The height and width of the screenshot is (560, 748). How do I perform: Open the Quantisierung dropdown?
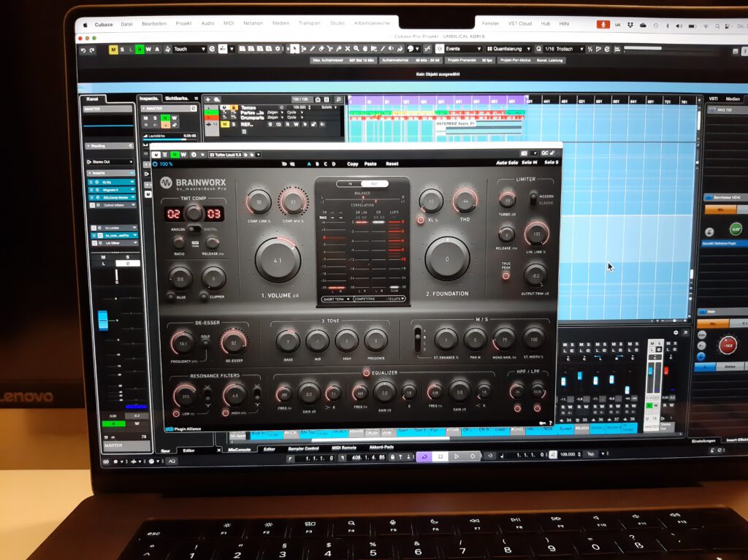(508, 49)
